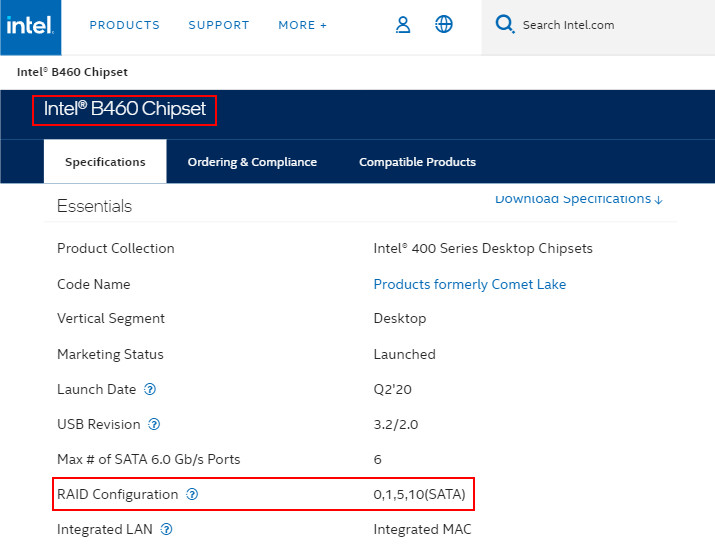This screenshot has height=549, width=715.
Task: Show help for Launch Date
Action: click(150, 389)
